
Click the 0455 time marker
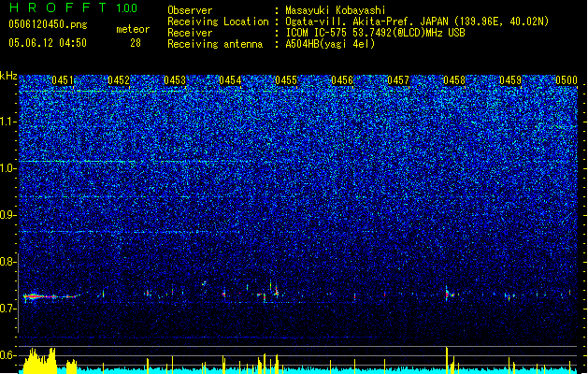tap(286, 80)
